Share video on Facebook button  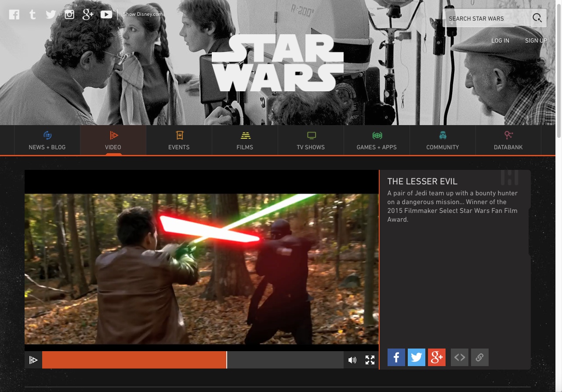tap(396, 357)
